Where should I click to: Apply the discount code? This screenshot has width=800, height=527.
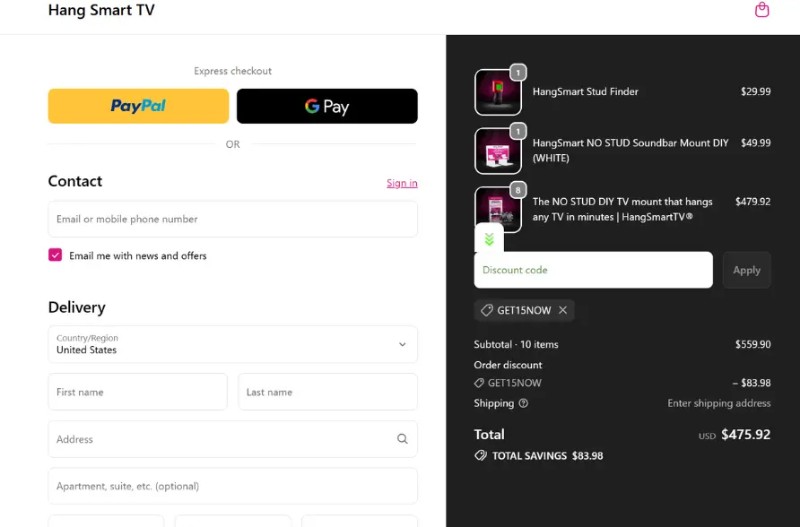746,270
